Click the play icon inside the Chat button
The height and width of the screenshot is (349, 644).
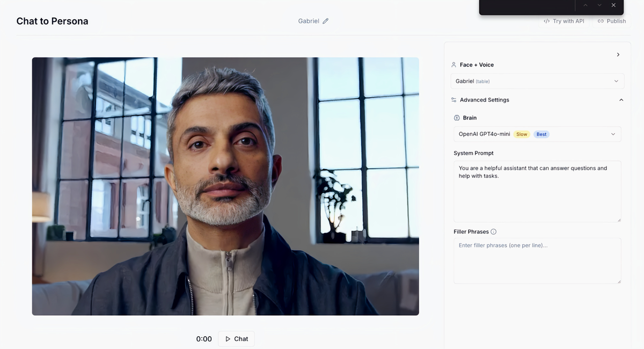click(228, 339)
